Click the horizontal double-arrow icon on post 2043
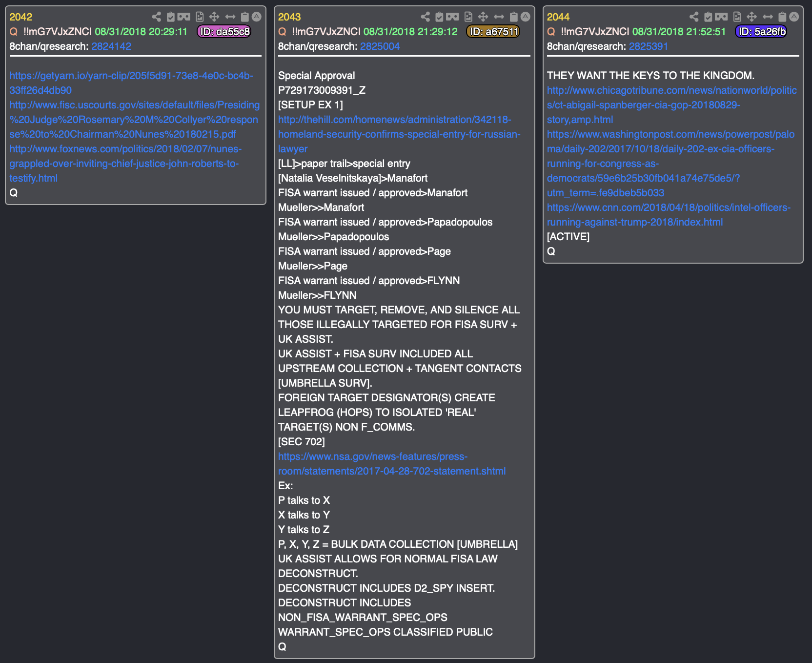 [499, 17]
